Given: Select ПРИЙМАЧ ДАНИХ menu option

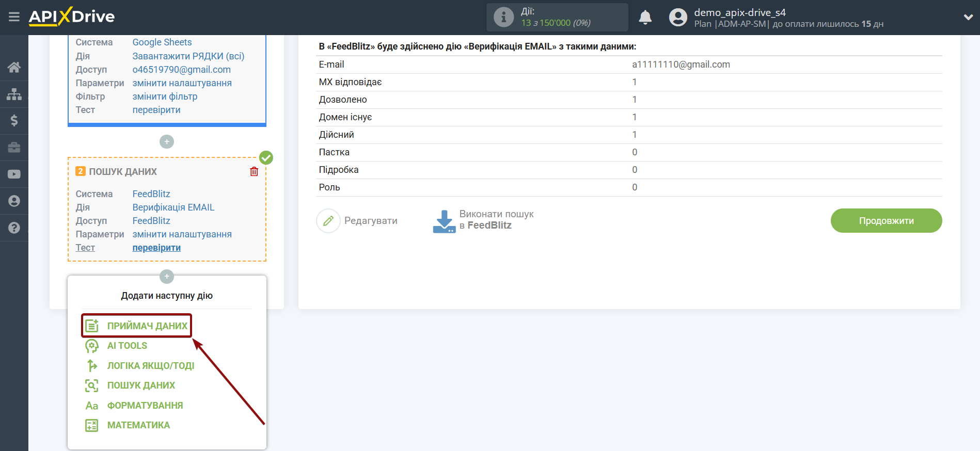Looking at the screenshot, I should pyautogui.click(x=147, y=326).
